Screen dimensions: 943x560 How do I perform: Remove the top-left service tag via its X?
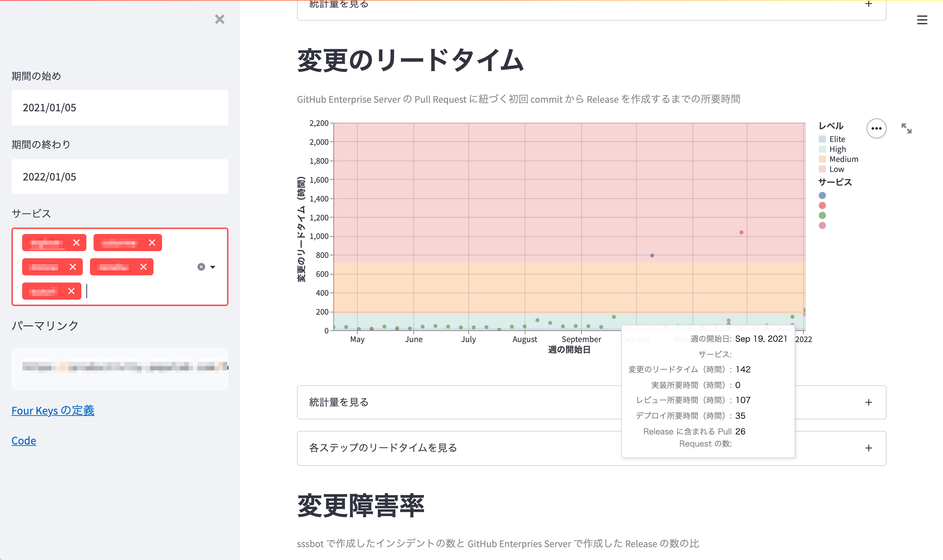[77, 243]
